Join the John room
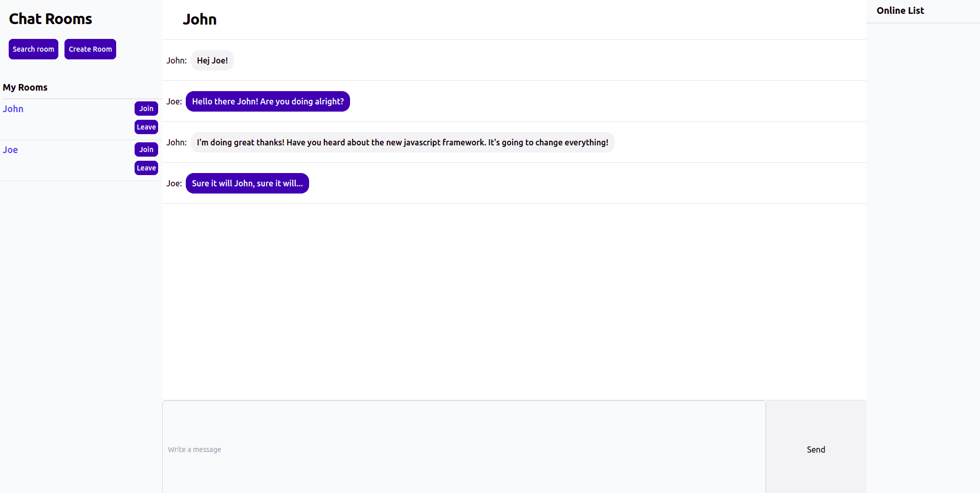980x493 pixels. tap(146, 109)
